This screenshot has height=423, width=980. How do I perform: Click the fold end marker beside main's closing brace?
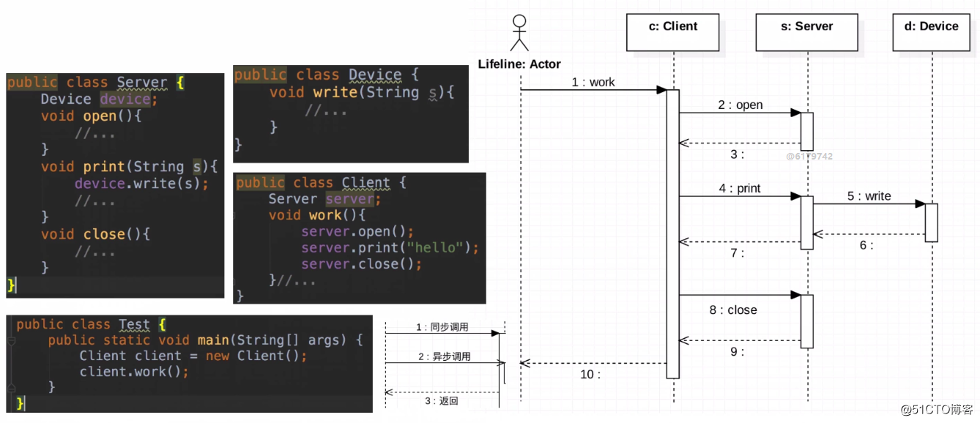[11, 387]
